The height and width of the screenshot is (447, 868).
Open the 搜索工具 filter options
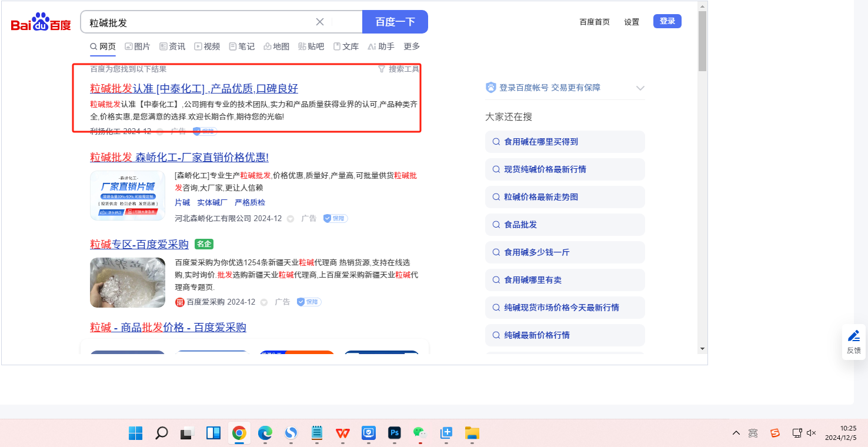pyautogui.click(x=399, y=69)
